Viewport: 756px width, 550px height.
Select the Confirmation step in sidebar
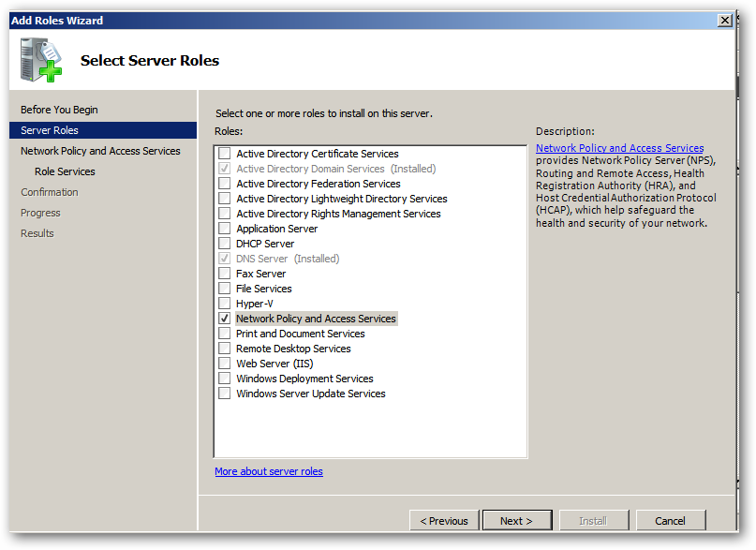pyautogui.click(x=49, y=192)
